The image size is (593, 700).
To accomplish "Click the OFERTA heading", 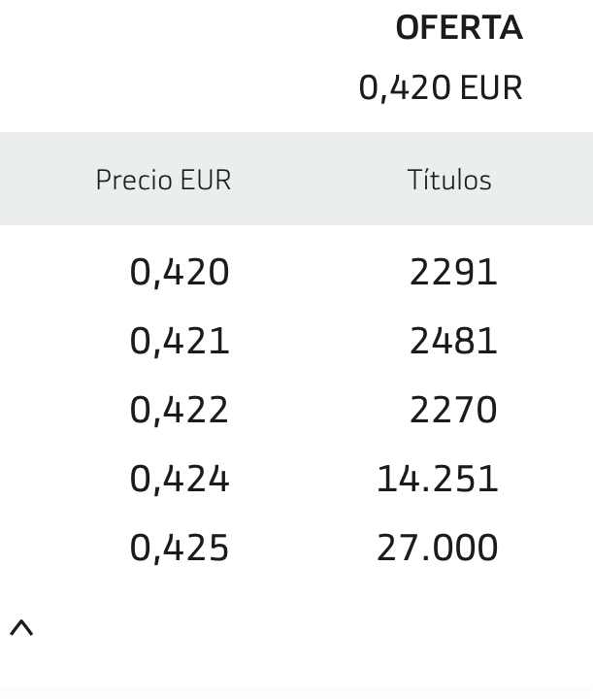I will coord(459,28).
